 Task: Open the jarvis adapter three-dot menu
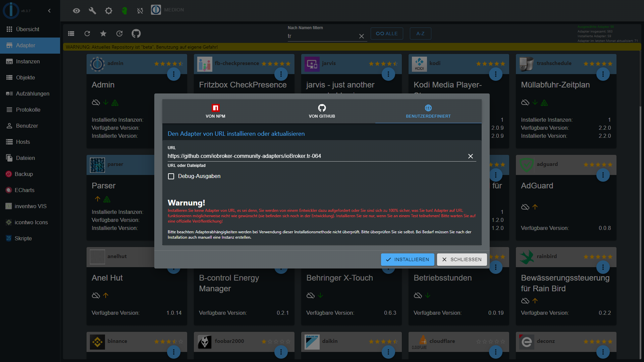[x=388, y=74]
